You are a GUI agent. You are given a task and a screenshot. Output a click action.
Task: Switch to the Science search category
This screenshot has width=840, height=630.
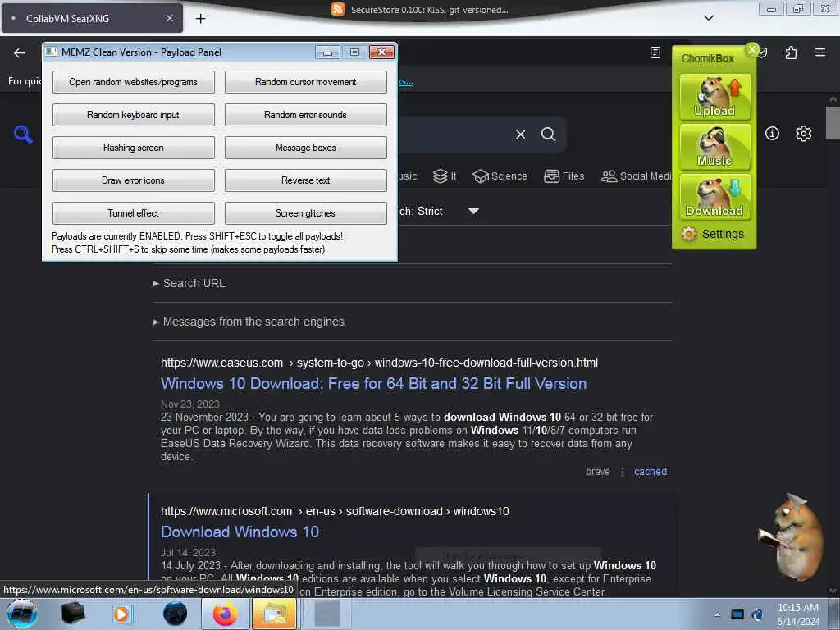pyautogui.click(x=500, y=176)
